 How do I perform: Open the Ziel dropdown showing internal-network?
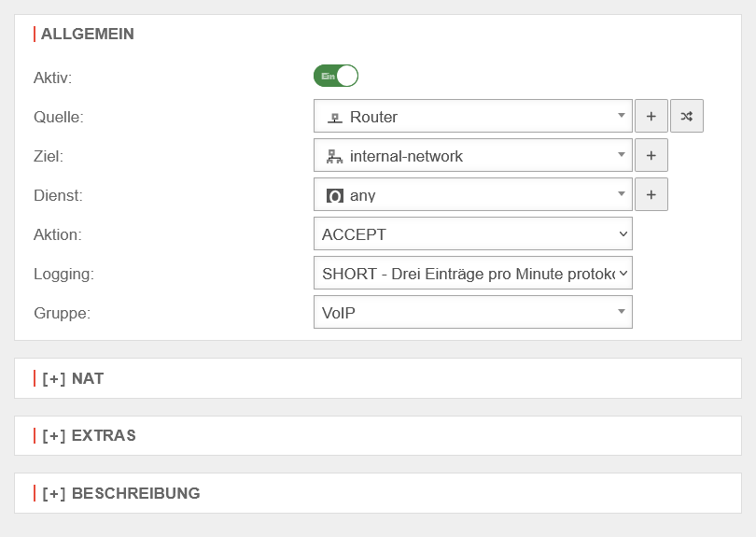pyautogui.click(x=472, y=156)
